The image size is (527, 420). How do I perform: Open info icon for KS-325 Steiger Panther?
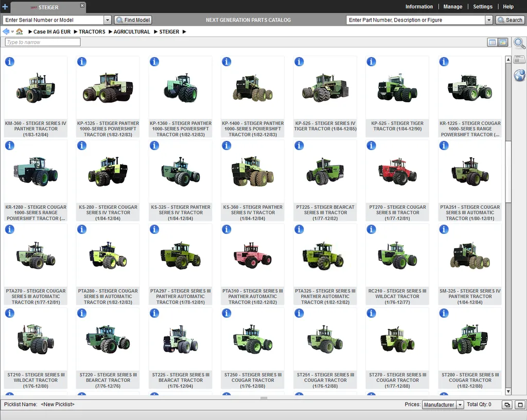click(154, 145)
